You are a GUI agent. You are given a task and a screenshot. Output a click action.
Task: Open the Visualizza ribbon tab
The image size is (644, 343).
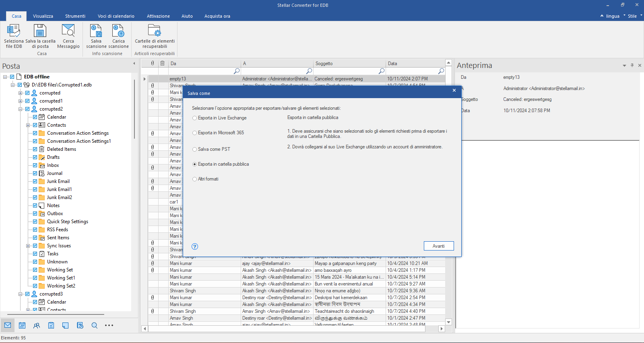coord(43,16)
